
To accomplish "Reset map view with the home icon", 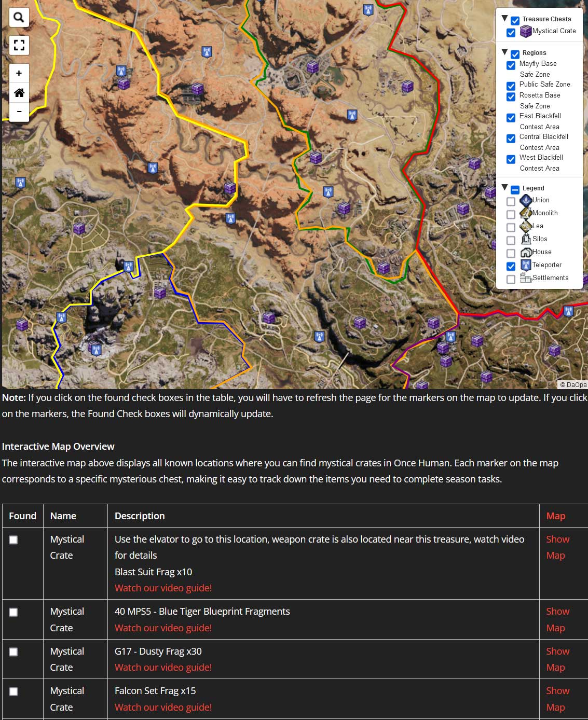I will 19,93.
